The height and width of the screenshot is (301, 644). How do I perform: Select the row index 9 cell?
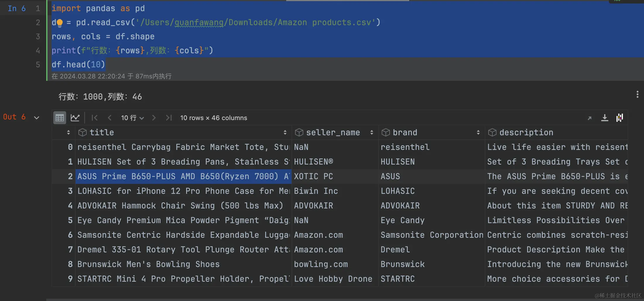coord(64,279)
